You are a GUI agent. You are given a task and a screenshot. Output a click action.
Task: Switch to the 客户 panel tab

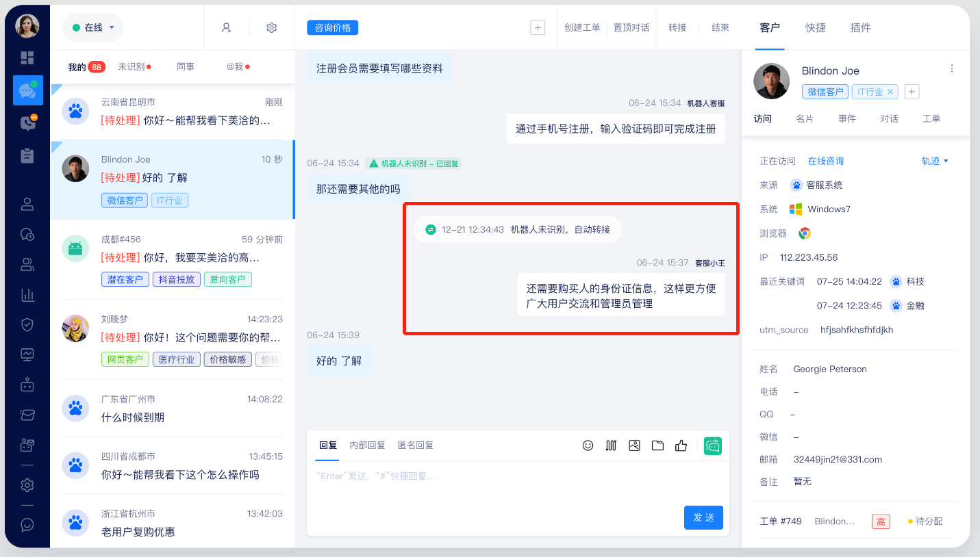770,27
